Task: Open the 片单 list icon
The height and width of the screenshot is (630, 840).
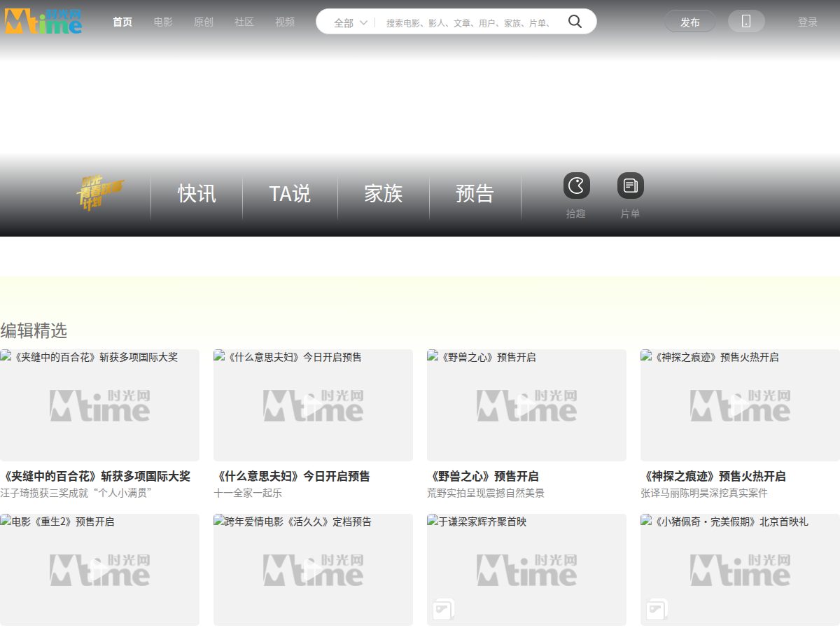Action: (x=630, y=185)
